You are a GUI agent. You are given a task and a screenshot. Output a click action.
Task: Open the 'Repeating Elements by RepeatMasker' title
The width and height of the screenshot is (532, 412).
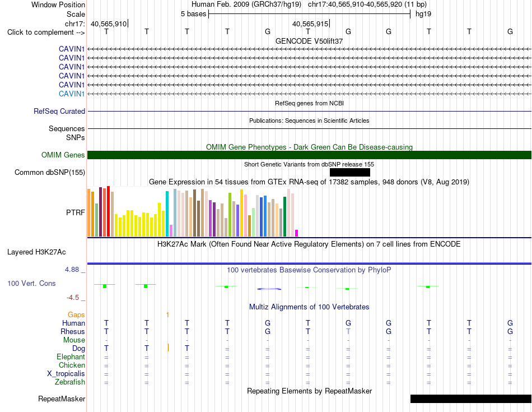309,391
